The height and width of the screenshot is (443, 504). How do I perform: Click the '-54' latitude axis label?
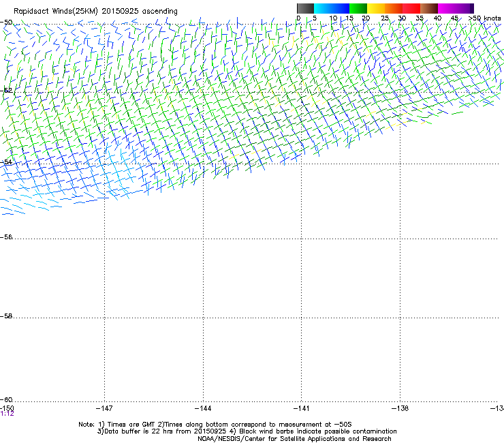6,162
